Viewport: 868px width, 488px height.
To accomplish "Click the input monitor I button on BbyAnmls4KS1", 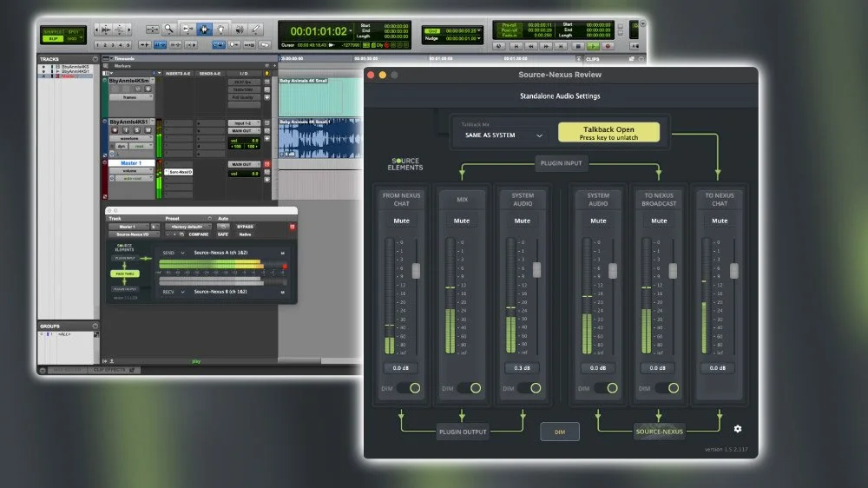I will click(x=126, y=130).
